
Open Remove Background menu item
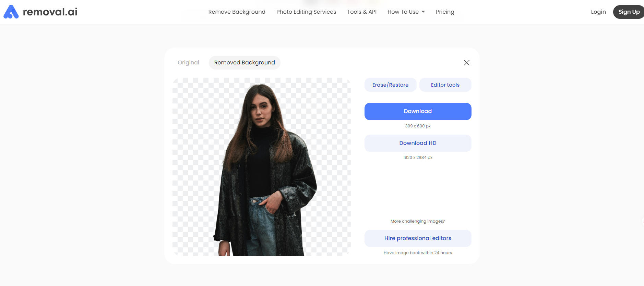coord(237,12)
